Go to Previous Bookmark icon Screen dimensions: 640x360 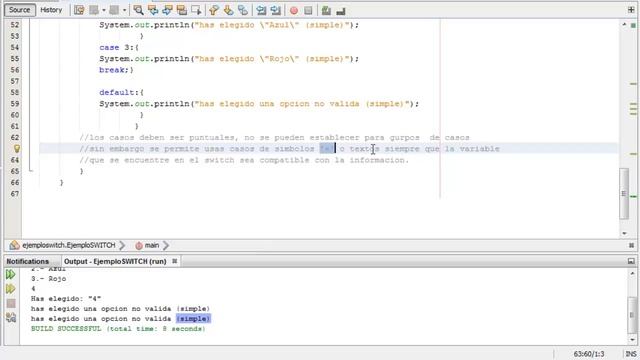click(214, 10)
